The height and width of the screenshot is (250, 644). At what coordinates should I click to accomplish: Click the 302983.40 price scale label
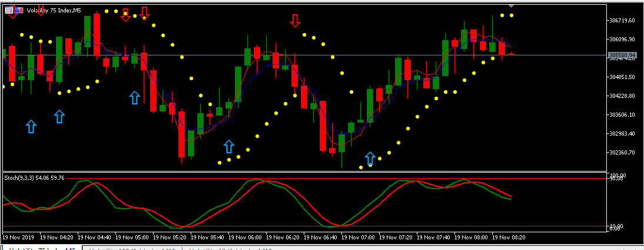[622, 134]
